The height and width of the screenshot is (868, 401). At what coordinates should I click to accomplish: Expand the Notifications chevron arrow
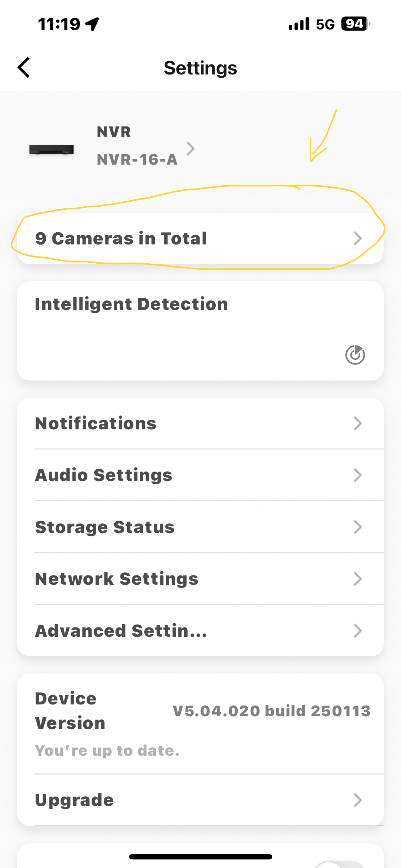click(358, 423)
